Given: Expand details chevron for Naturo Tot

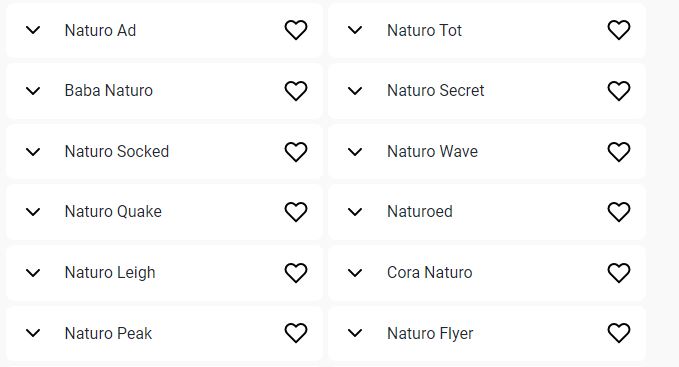Looking at the screenshot, I should tap(355, 30).
